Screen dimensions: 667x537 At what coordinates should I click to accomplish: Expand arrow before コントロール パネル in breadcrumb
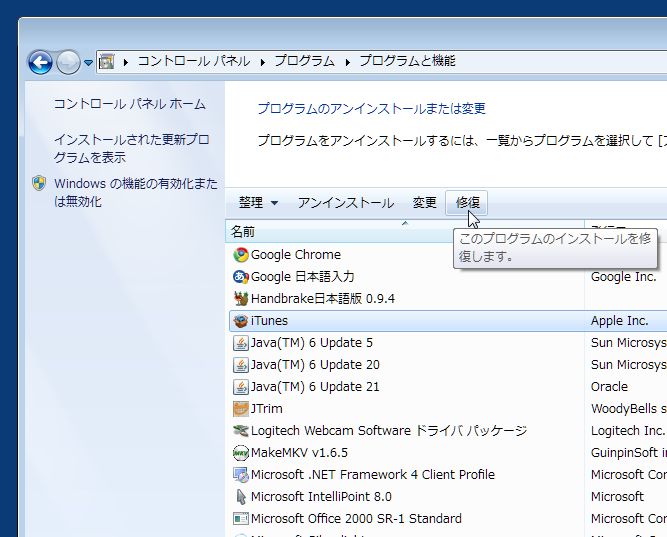[125, 62]
